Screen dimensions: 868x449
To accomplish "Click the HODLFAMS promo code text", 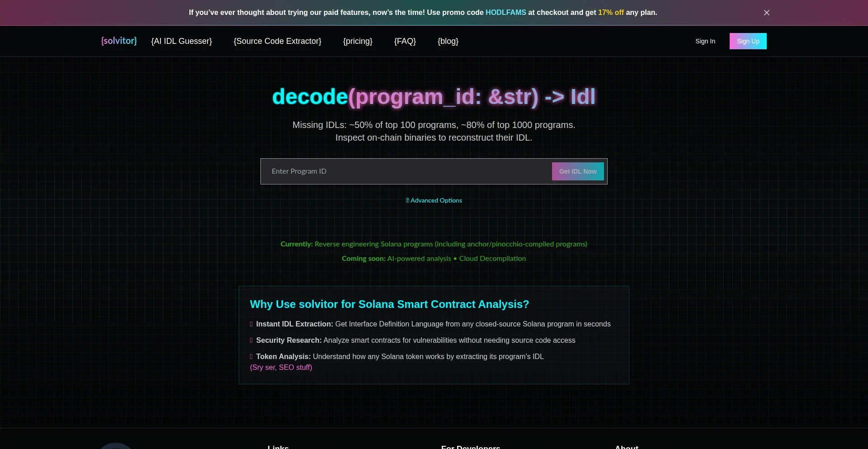I will click(x=505, y=13).
